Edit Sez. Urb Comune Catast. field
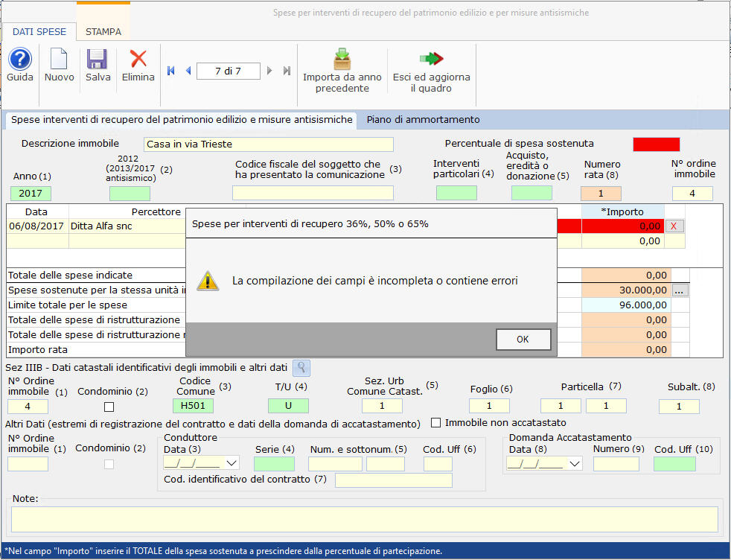The image size is (731, 560). [x=382, y=406]
